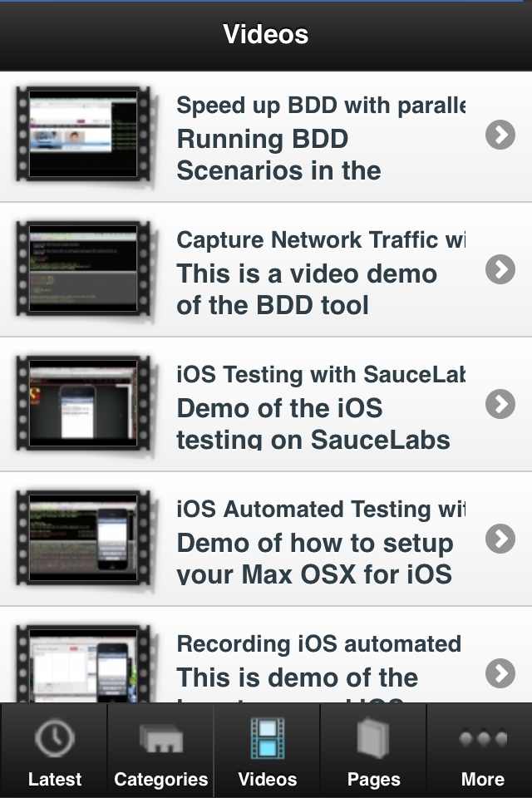Image resolution: width=532 pixels, height=798 pixels.
Task: Open the Latest tab clock icon
Action: click(x=55, y=738)
